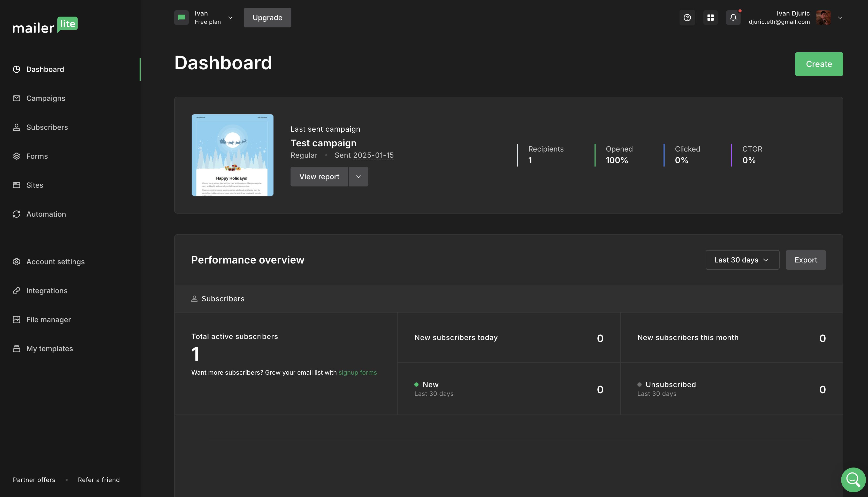Go to Campaigns in the sidebar
The height and width of the screenshot is (497, 868).
point(46,98)
